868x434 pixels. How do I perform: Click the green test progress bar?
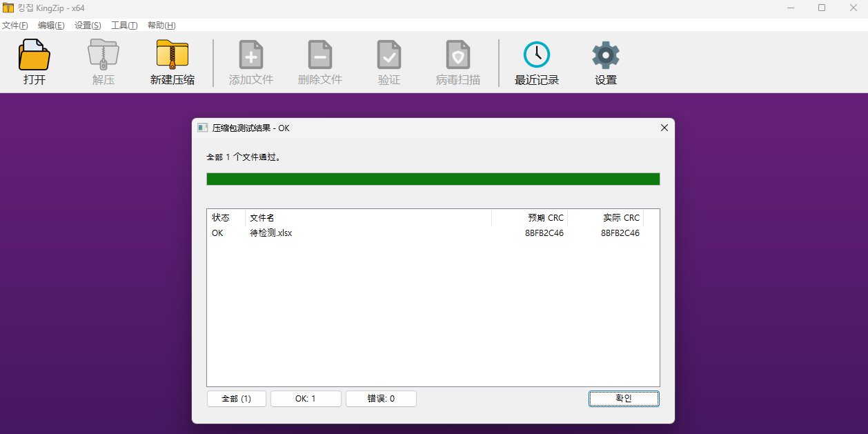[x=433, y=179]
